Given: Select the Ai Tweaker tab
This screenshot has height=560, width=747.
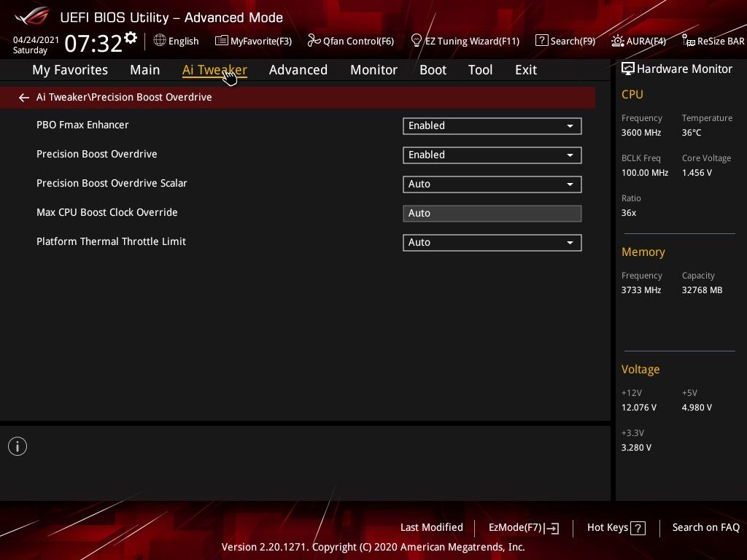Looking at the screenshot, I should pos(214,70).
